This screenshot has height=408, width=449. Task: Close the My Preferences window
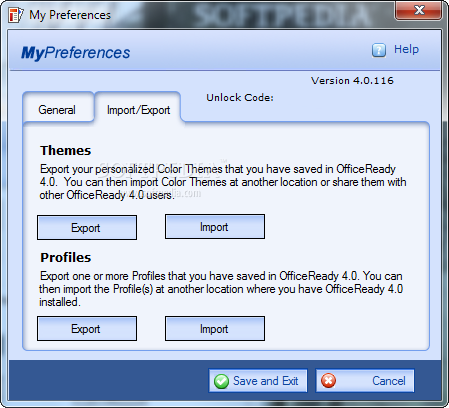tap(419, 11)
